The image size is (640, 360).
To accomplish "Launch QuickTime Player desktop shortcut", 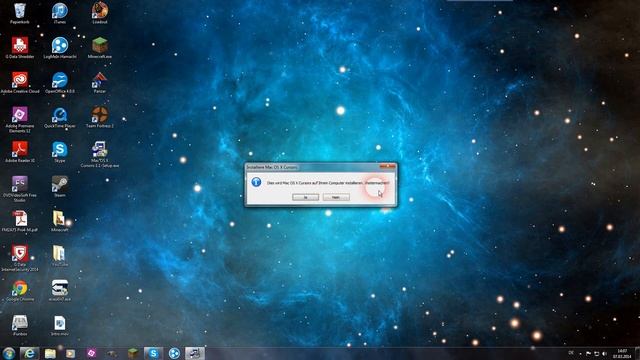I will pos(60,117).
